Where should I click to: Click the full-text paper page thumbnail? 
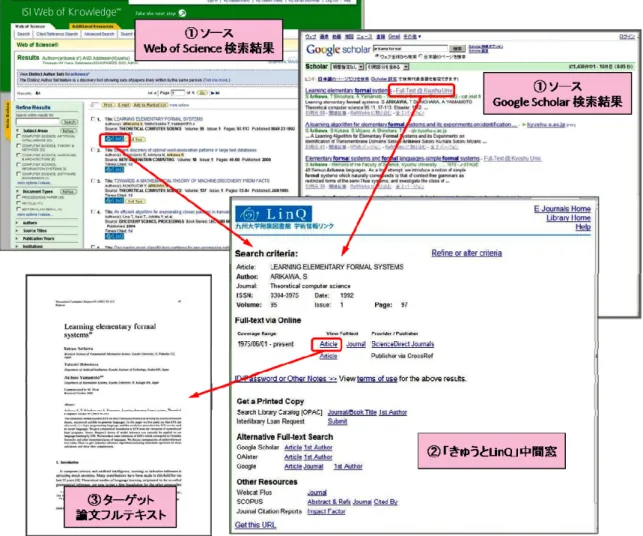pos(119,405)
